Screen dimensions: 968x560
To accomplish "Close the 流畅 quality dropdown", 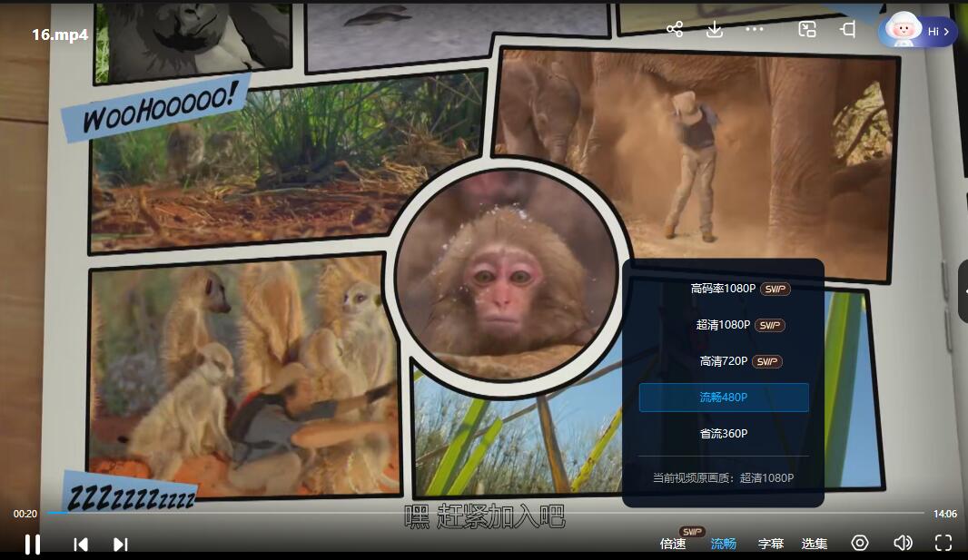I will click(x=723, y=544).
